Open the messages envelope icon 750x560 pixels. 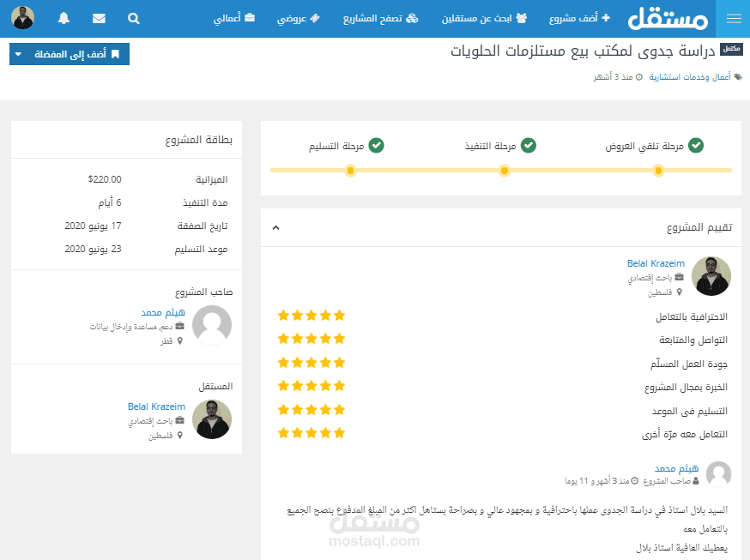pos(99,18)
